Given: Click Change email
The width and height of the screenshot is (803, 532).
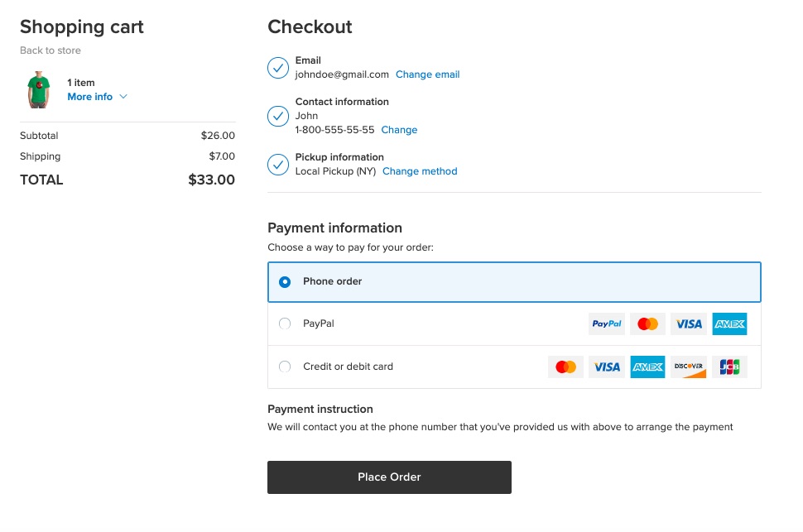Looking at the screenshot, I should coord(427,74).
